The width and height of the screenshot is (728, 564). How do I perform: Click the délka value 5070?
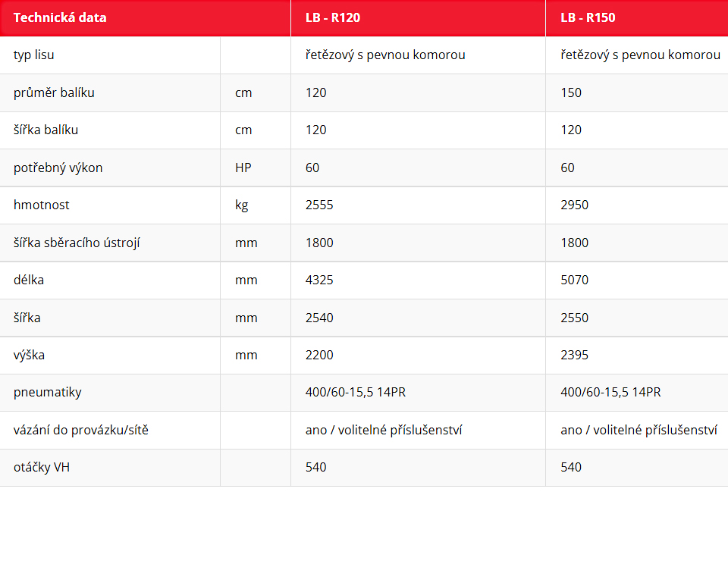[574, 280]
